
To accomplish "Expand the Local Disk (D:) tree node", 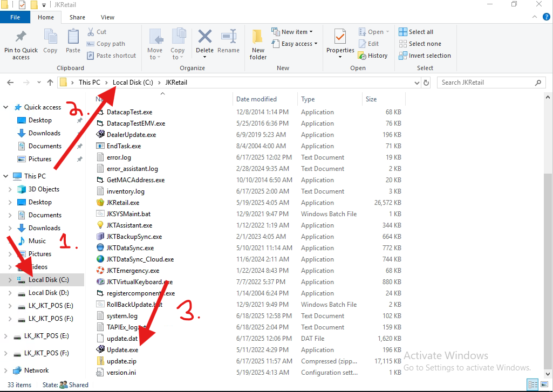I will click(x=10, y=293).
